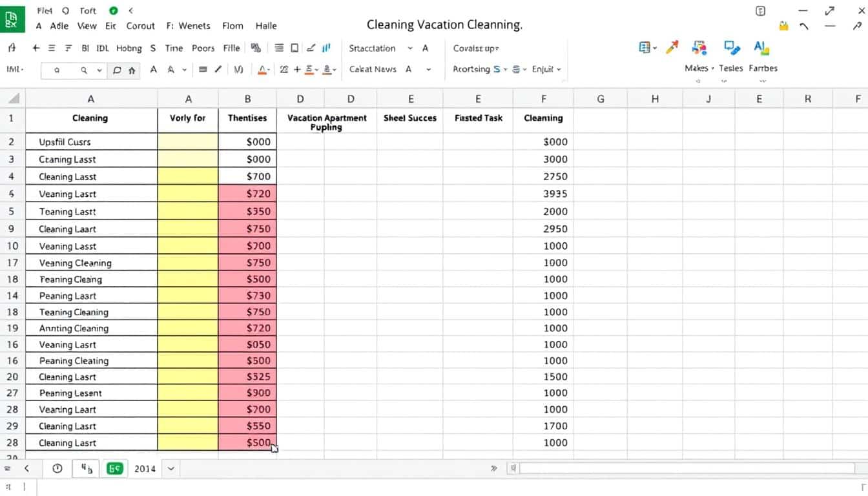
Task: Click the speech bubble icon next to name box
Action: (x=117, y=70)
